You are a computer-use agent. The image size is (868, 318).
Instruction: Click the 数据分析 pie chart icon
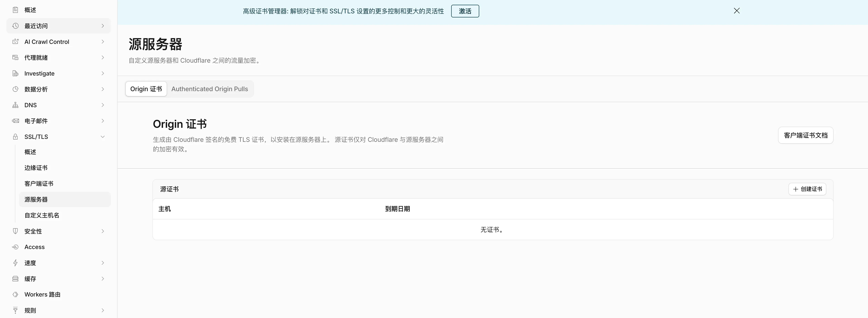click(x=15, y=89)
